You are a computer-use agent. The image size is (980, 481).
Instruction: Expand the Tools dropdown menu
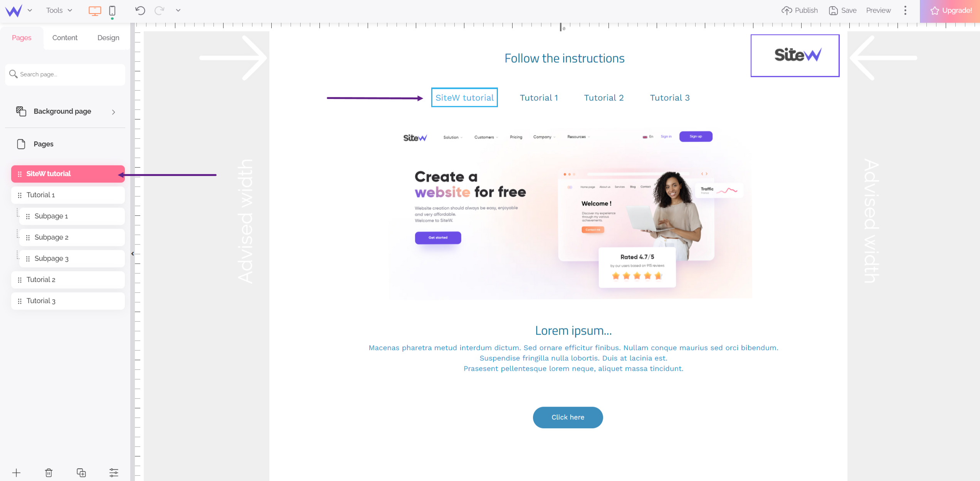click(x=59, y=11)
